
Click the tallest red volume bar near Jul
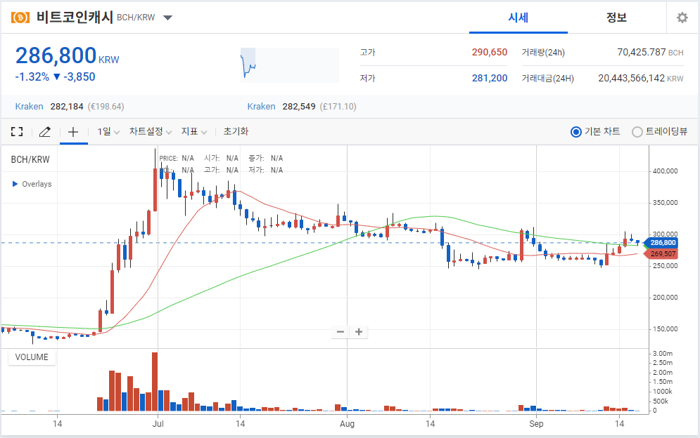pos(154,382)
